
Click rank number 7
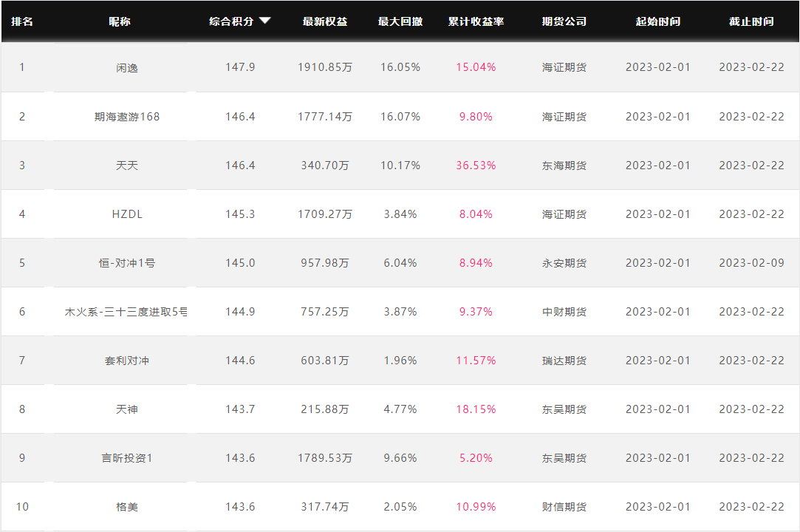[x=22, y=361]
